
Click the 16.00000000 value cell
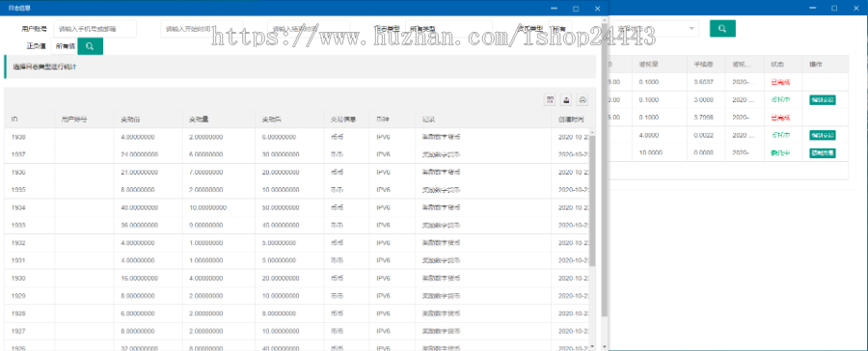click(148, 278)
